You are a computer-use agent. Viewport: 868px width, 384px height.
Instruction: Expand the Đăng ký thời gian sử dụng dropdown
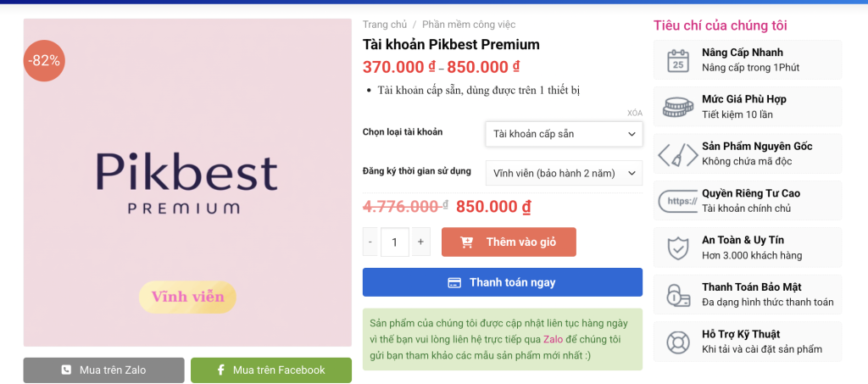(564, 173)
